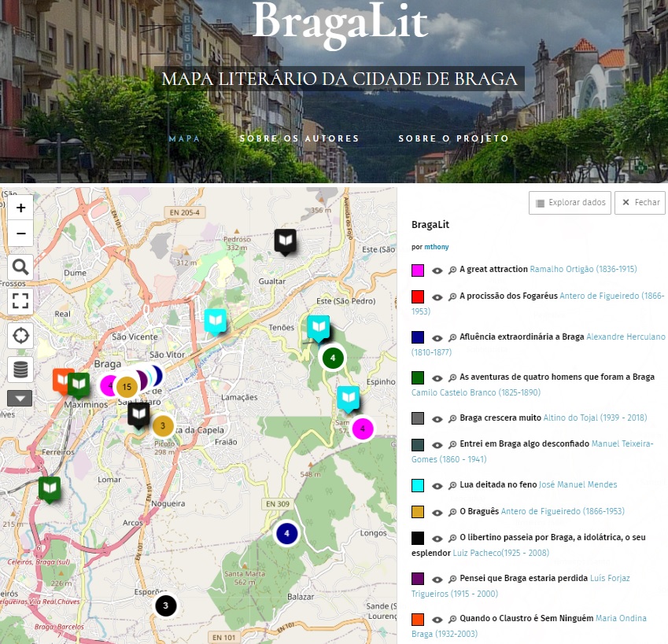The height and width of the screenshot is (644, 668).
Task: Zoom to 'A great attraction' layer magnifier
Action: (x=452, y=270)
